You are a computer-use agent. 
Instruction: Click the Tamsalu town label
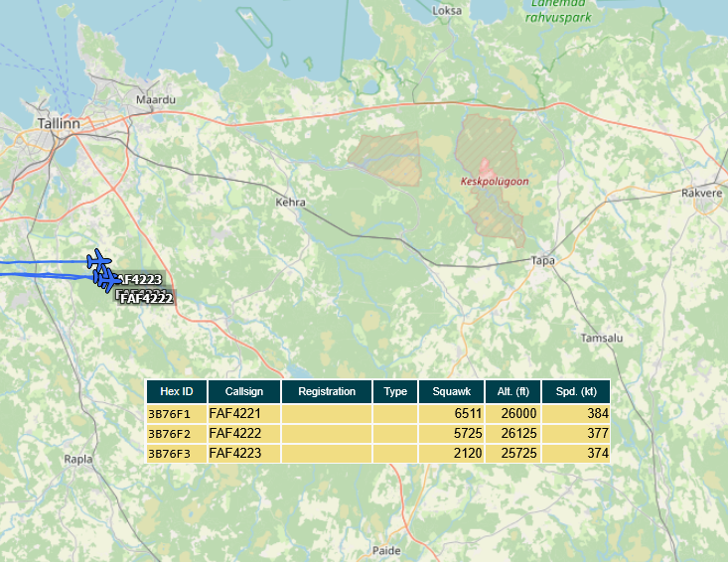[x=602, y=338]
